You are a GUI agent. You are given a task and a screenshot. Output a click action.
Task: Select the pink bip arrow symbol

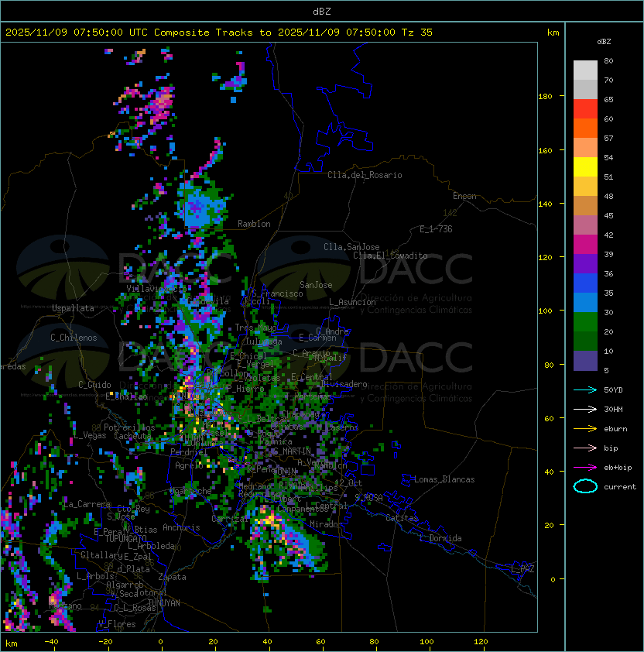click(585, 448)
